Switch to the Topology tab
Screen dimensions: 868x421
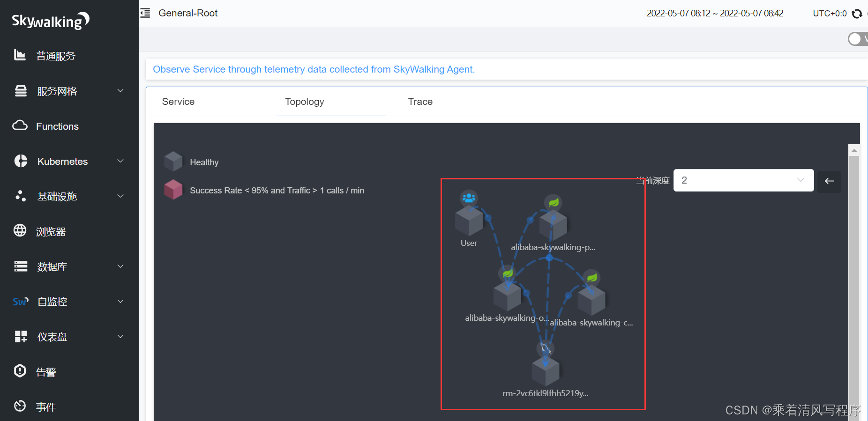click(305, 102)
